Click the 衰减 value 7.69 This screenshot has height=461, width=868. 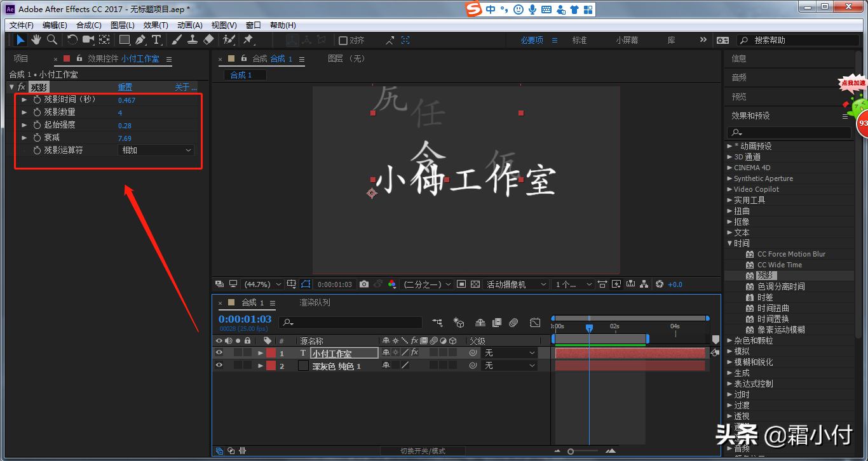tap(125, 138)
